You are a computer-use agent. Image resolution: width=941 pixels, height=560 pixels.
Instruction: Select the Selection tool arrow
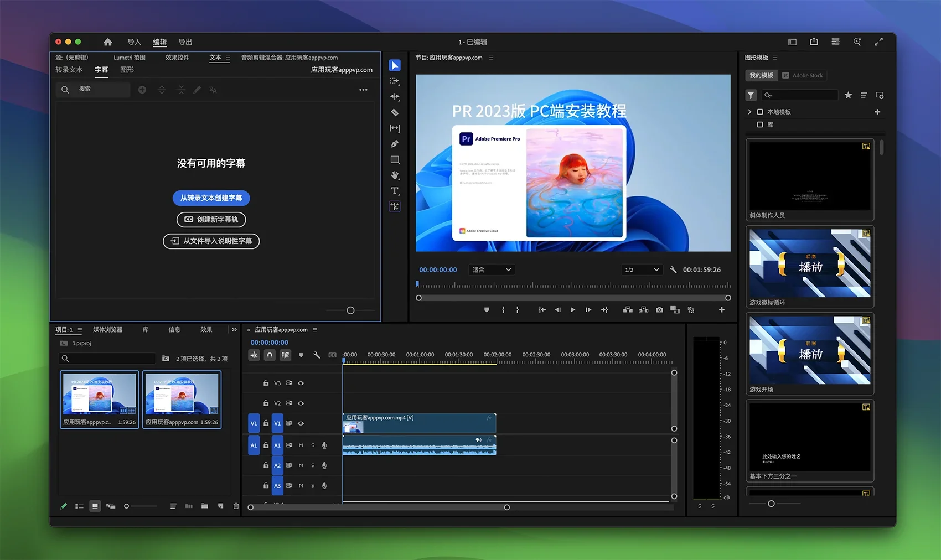[x=395, y=65]
